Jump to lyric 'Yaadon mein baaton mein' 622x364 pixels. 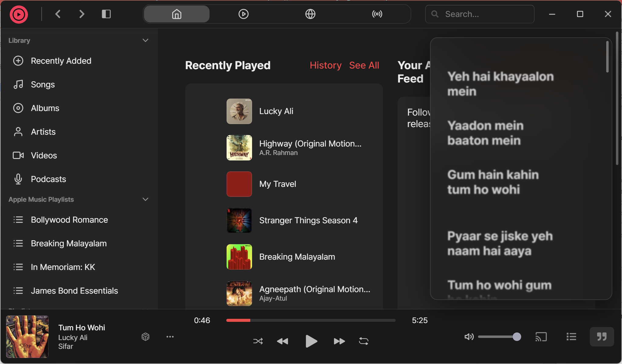click(485, 133)
